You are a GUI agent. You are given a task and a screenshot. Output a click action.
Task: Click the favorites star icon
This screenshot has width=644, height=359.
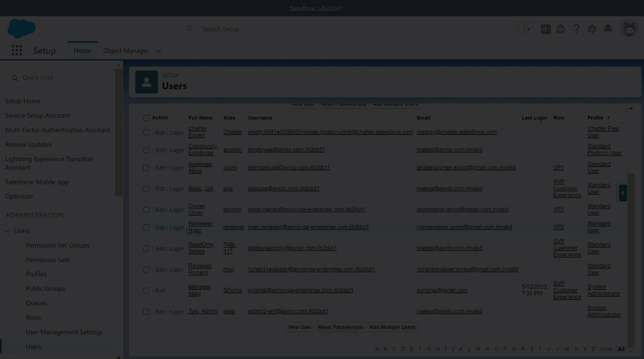coord(518,29)
